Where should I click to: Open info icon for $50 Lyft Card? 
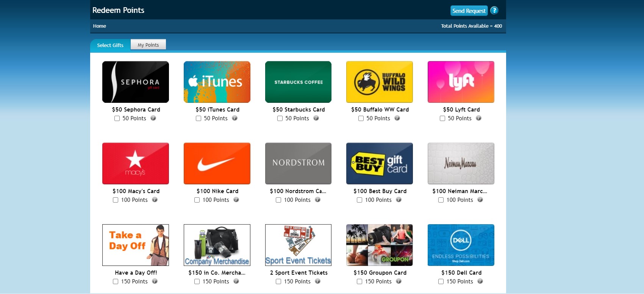pos(479,118)
